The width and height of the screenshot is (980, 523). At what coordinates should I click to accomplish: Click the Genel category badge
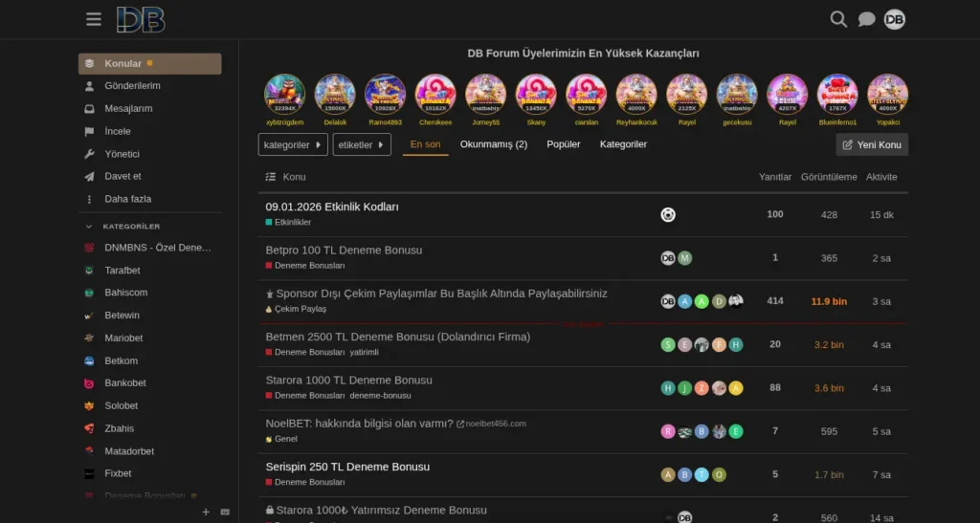point(281,439)
